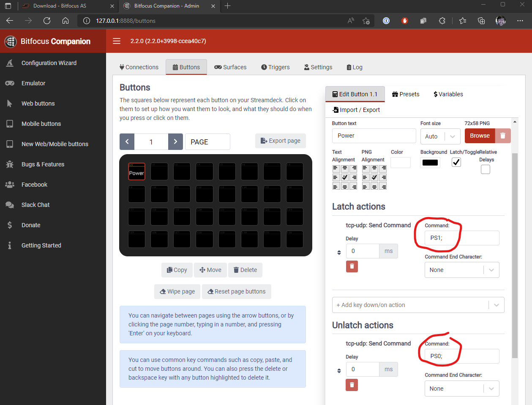Open a new browser tab with plus icon
Viewport: 532px width, 405px height.
(227, 6)
